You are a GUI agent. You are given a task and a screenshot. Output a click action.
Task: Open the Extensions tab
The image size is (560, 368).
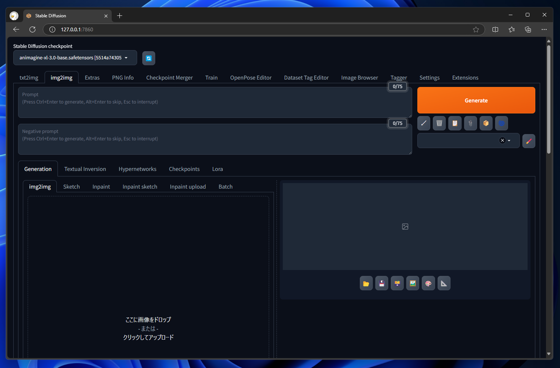coord(465,78)
